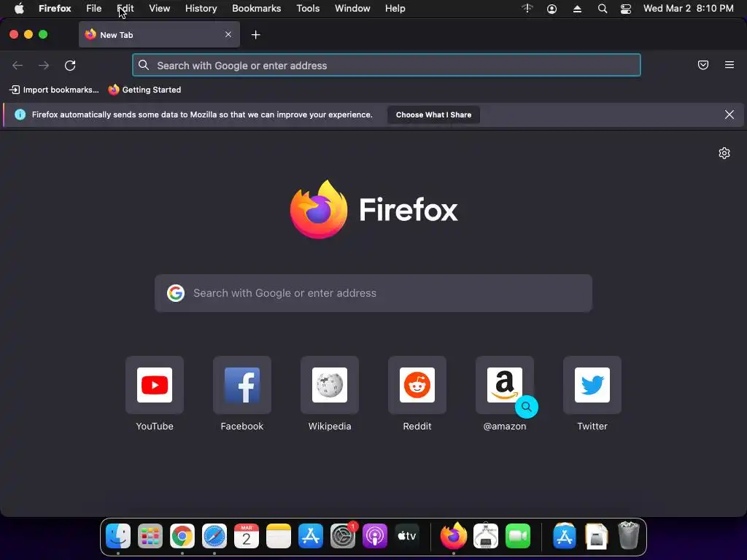Click Choose What I Share button
Screen dimensions: 747x560
coord(433,114)
